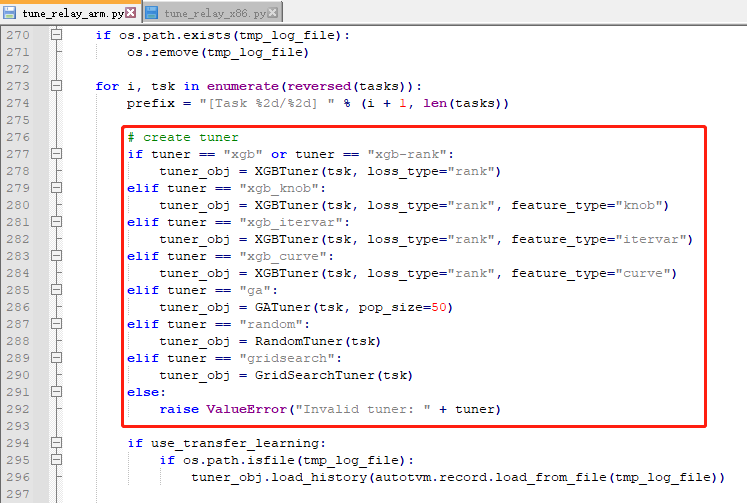
Task: Click tuner_obj.load_history on line 296
Action: [279, 477]
